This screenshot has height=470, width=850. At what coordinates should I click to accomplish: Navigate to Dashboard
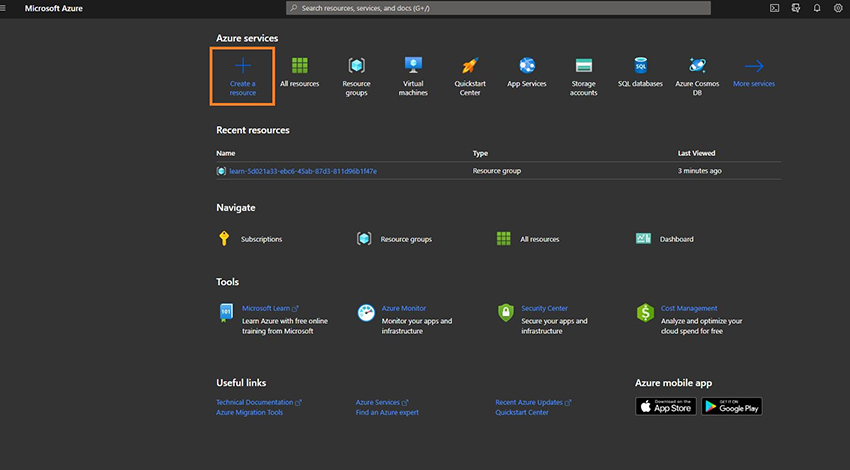(676, 239)
